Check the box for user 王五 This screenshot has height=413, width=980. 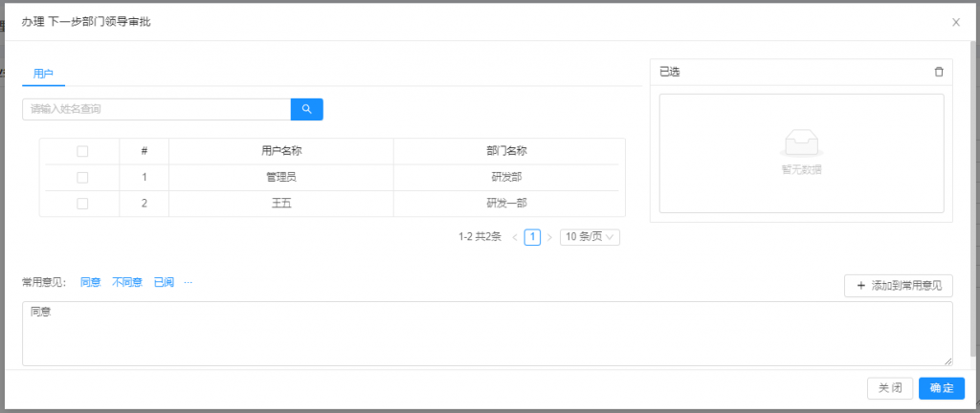[82, 203]
